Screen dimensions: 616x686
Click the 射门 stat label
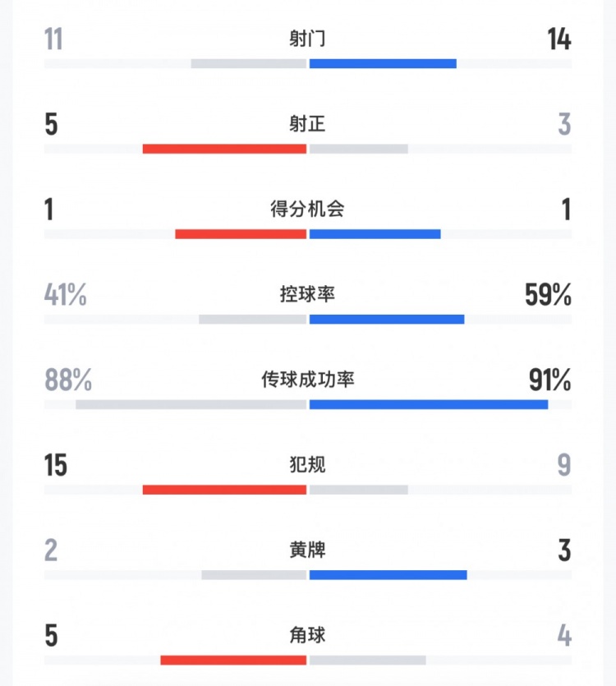point(307,39)
